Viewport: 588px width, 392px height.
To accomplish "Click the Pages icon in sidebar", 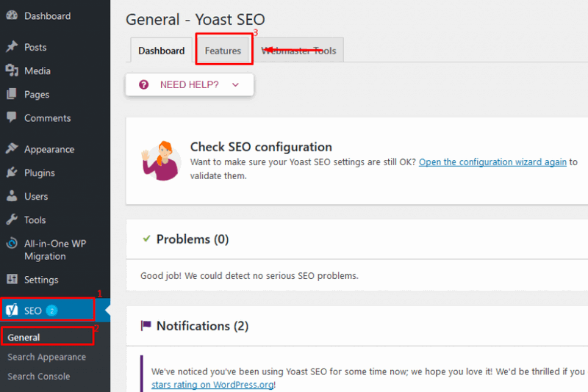I will pyautogui.click(x=12, y=94).
